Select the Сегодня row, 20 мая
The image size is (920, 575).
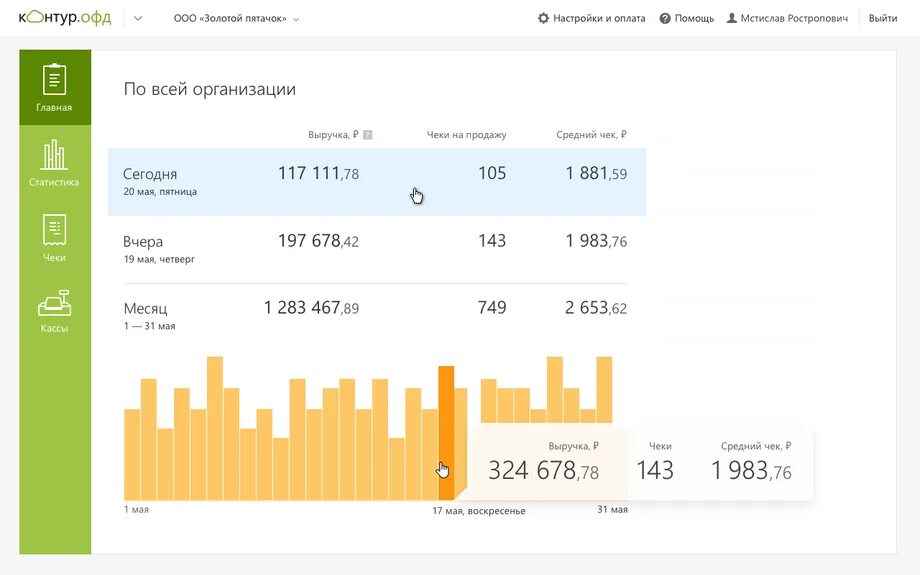[x=377, y=182]
